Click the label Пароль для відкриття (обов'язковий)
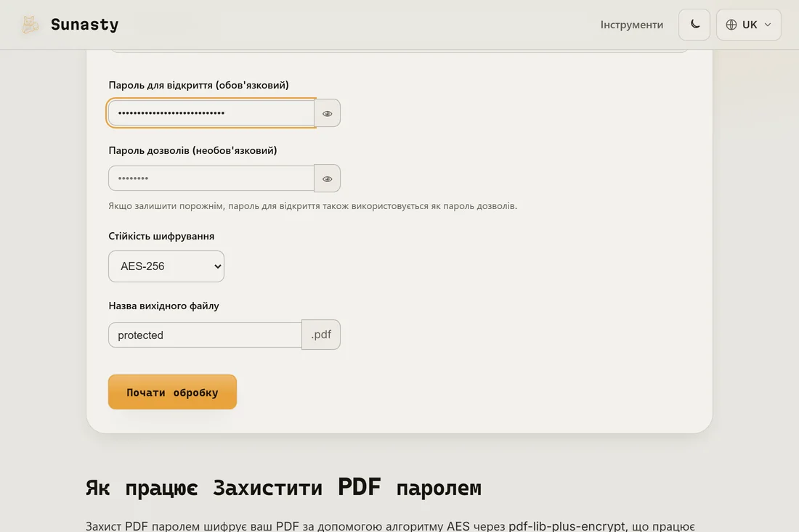799x532 pixels. pos(199,85)
